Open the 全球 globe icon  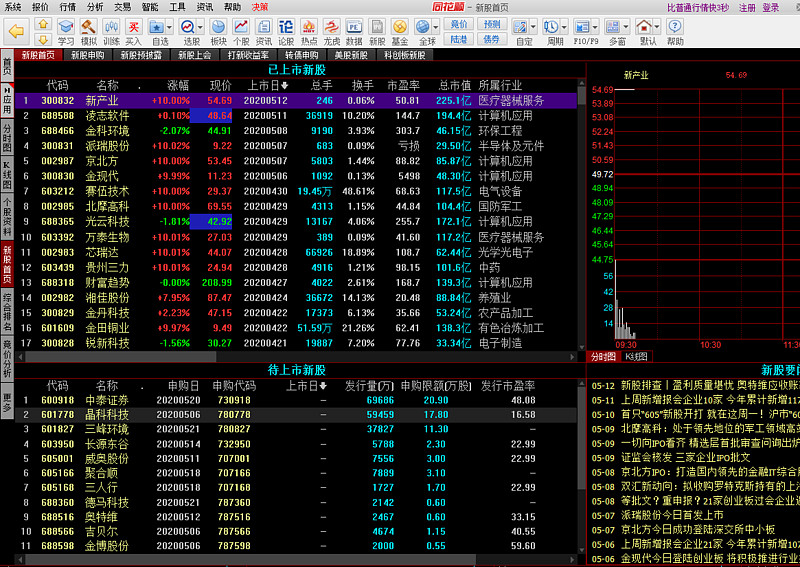pyautogui.click(x=423, y=32)
